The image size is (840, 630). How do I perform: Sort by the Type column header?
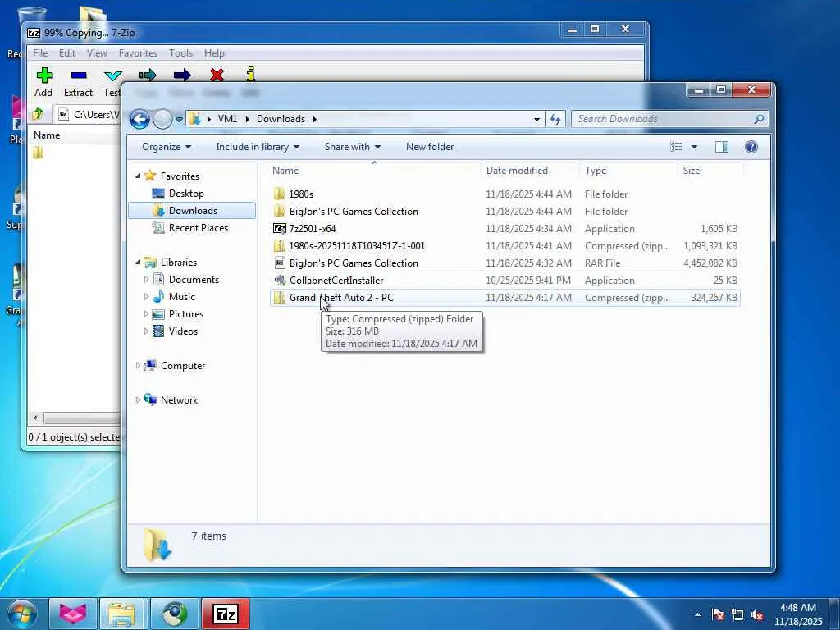[x=628, y=171]
